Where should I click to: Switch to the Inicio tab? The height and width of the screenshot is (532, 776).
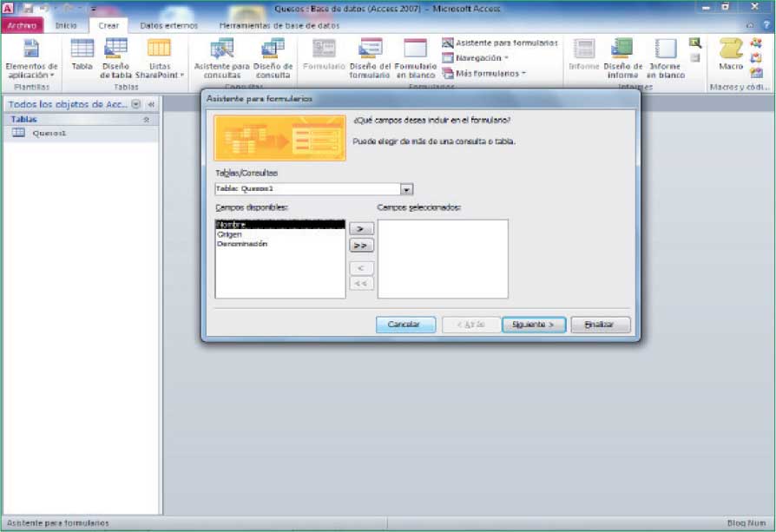(66, 26)
